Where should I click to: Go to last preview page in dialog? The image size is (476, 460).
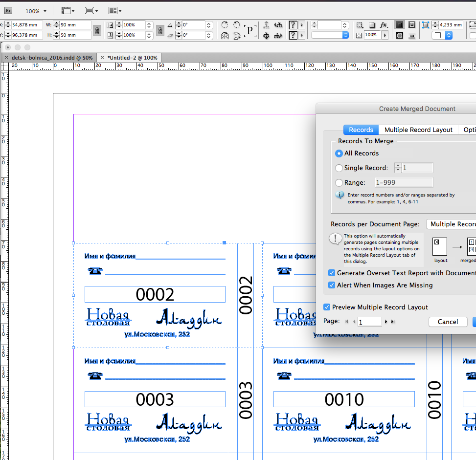(393, 321)
